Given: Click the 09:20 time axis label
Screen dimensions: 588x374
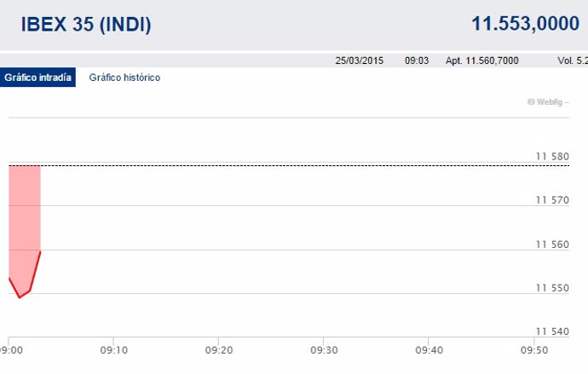Looking at the screenshot, I should [219, 350].
